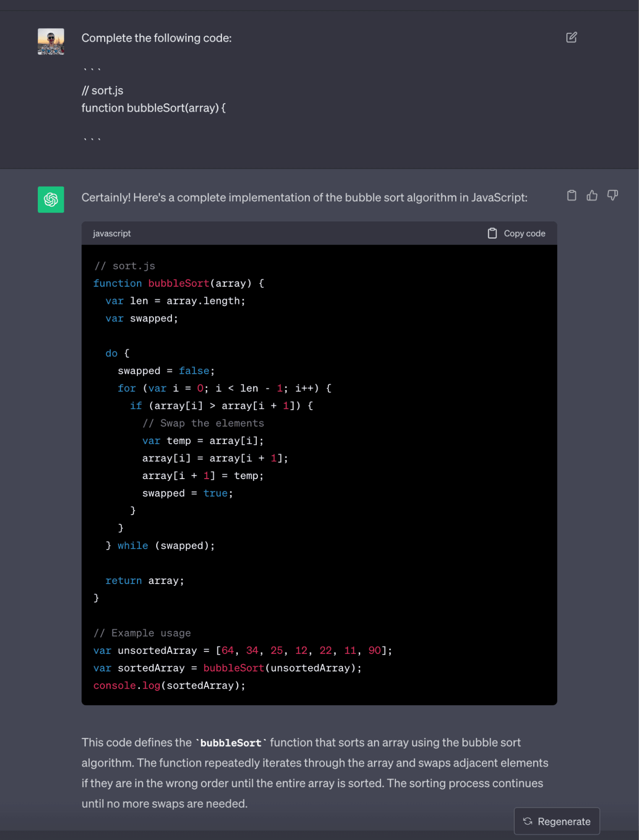Click the green ChatGPT logo avatar
This screenshot has width=639, height=840.
click(x=51, y=200)
